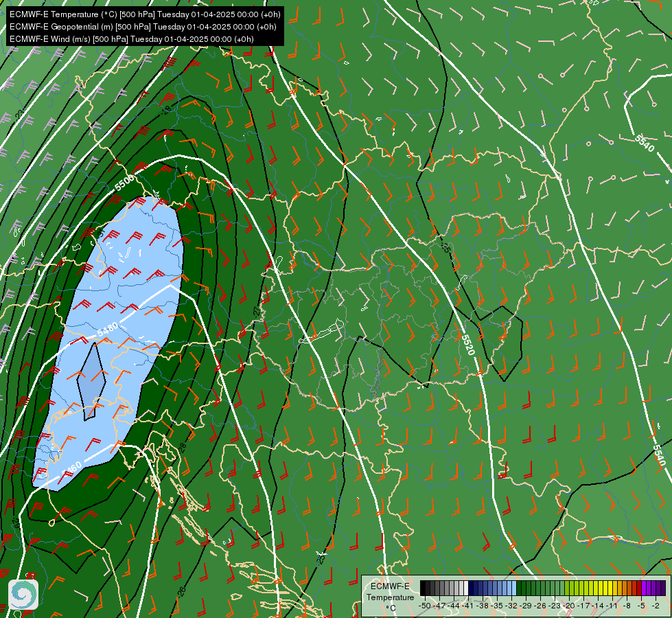Click the -20 value on the legend scale
Screen dimensions: 672x618
click(569, 606)
